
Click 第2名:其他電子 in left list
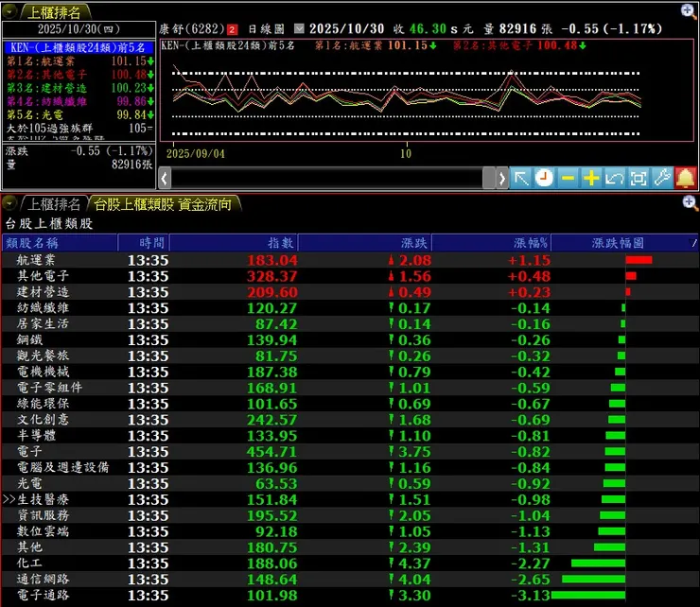(79, 75)
